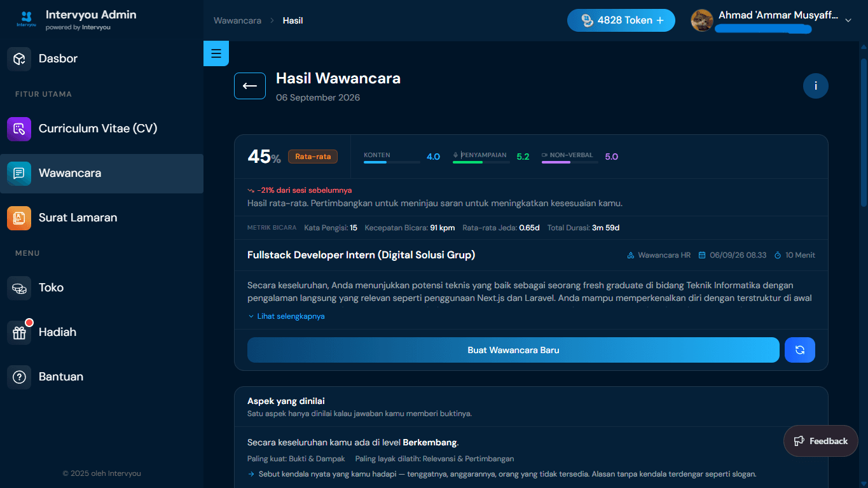868x488 pixels.
Task: Click the Intervyou logo icon
Action: tap(27, 20)
